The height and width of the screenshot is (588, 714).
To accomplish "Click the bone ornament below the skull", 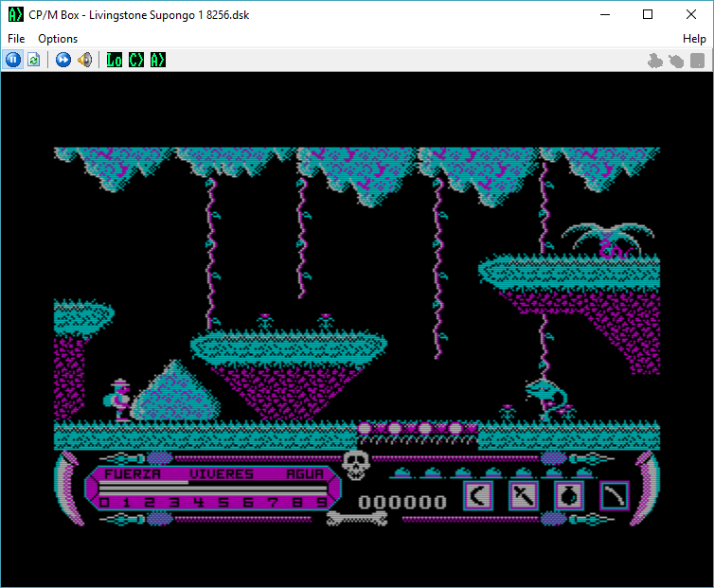I will (357, 518).
